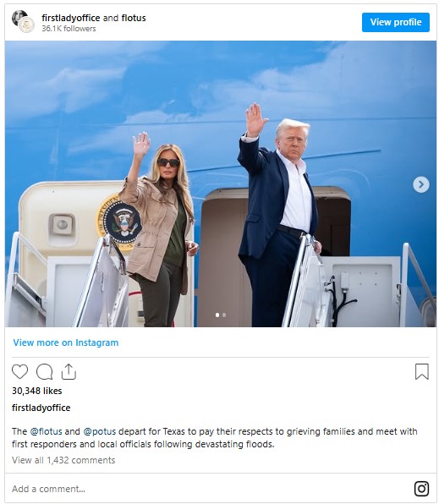
Task: Advance to next photo with arrow
Action: coord(421,184)
